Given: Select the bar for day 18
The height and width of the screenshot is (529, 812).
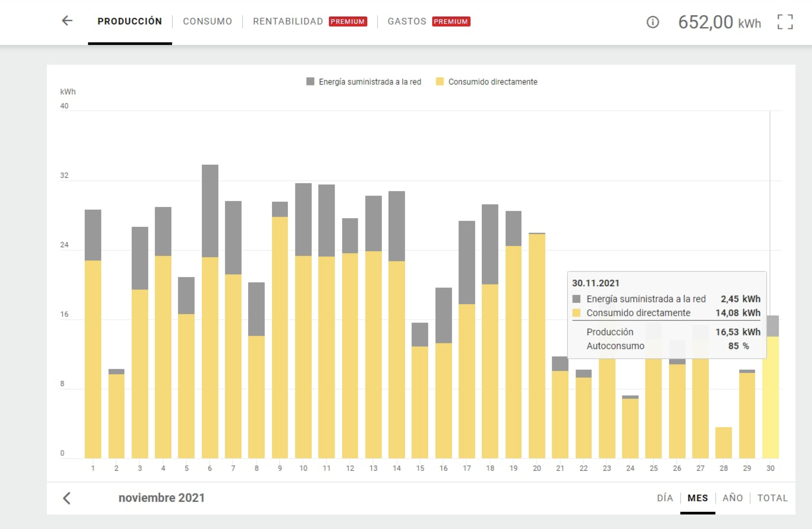Looking at the screenshot, I should point(490,331).
